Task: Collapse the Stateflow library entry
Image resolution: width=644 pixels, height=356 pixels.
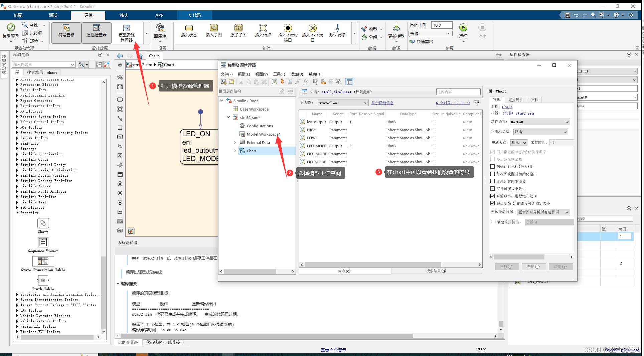Action: click(x=18, y=213)
